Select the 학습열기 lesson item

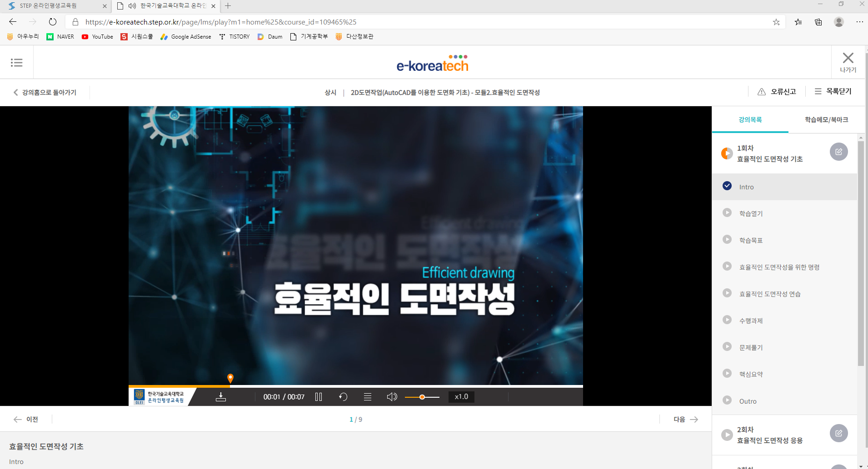pyautogui.click(x=784, y=213)
